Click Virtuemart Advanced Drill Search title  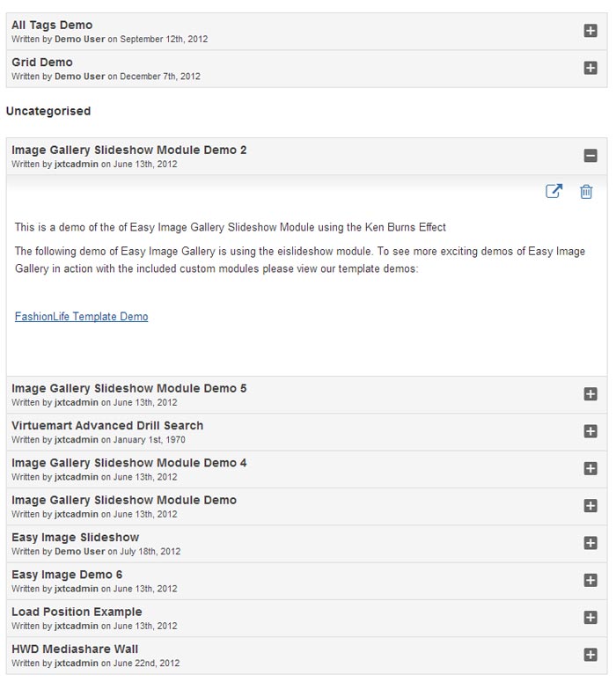coord(107,425)
